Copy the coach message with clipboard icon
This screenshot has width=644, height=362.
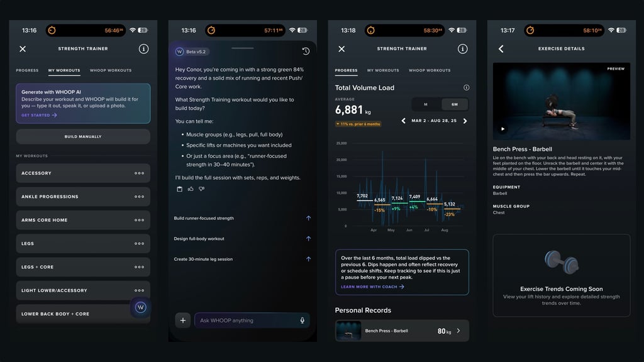[x=179, y=189]
